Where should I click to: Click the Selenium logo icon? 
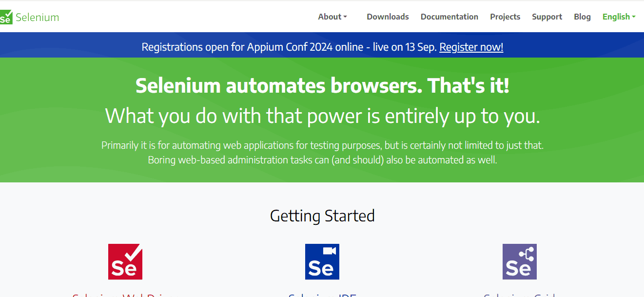6,17
